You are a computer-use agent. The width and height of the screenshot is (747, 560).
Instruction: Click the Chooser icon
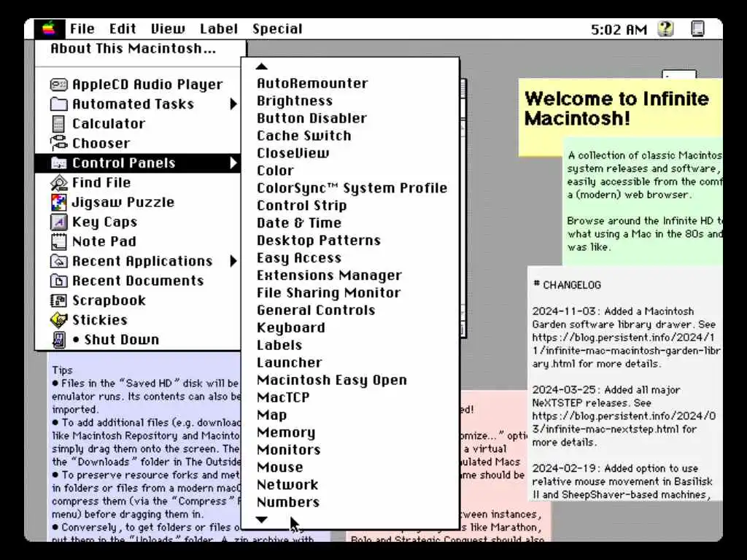pos(58,143)
